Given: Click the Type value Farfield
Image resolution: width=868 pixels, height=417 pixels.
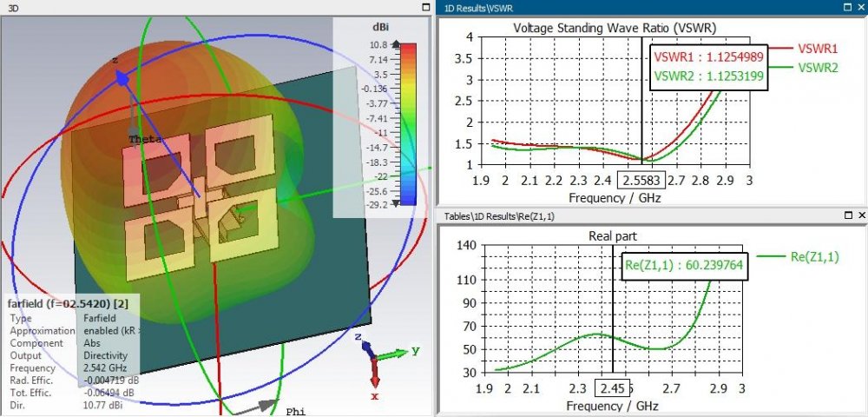Looking at the screenshot, I should [x=100, y=319].
